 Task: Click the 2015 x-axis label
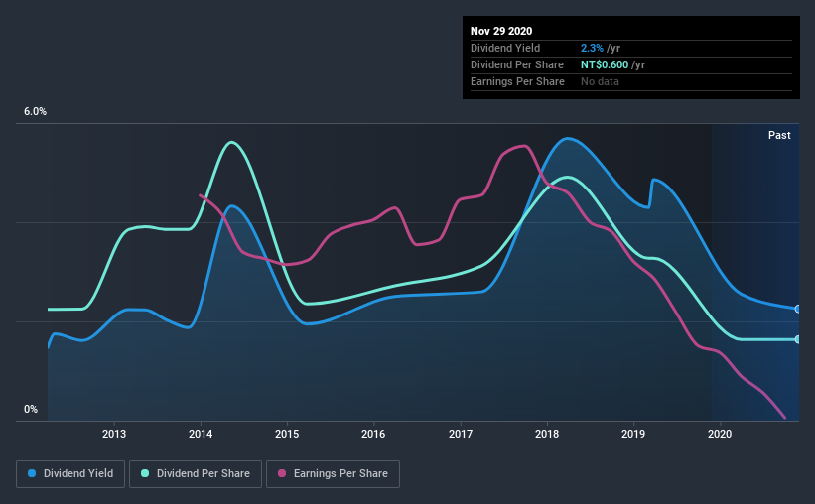click(x=287, y=434)
